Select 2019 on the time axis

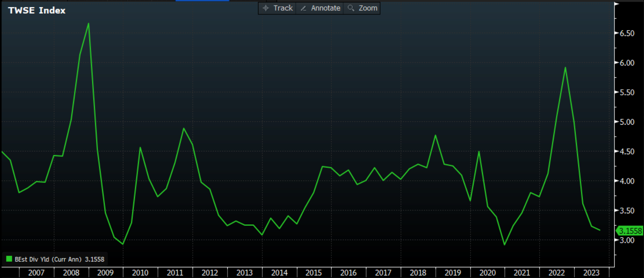(453, 273)
